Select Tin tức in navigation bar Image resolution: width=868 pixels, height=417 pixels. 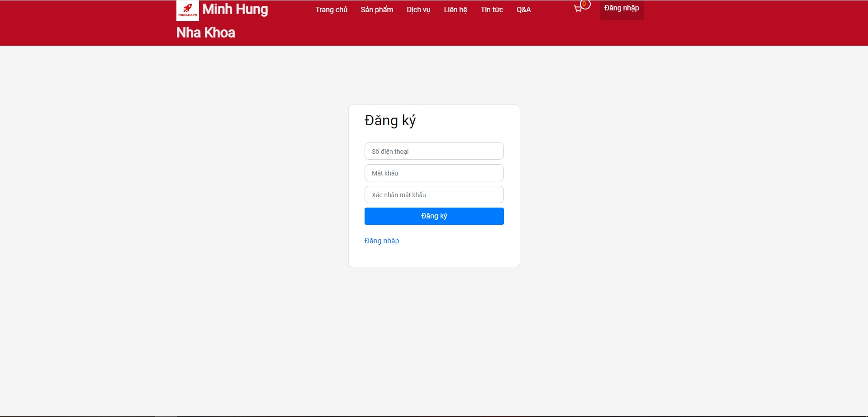(x=492, y=9)
